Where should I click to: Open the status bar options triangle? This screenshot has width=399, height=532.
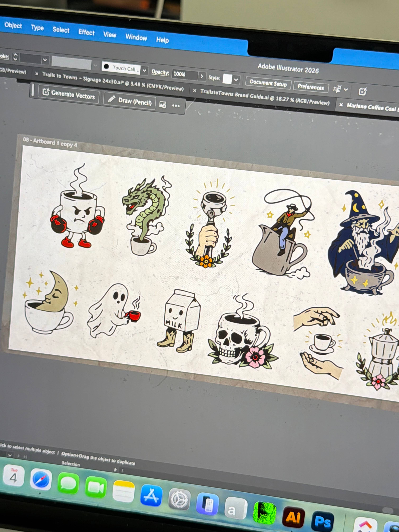click(x=115, y=469)
